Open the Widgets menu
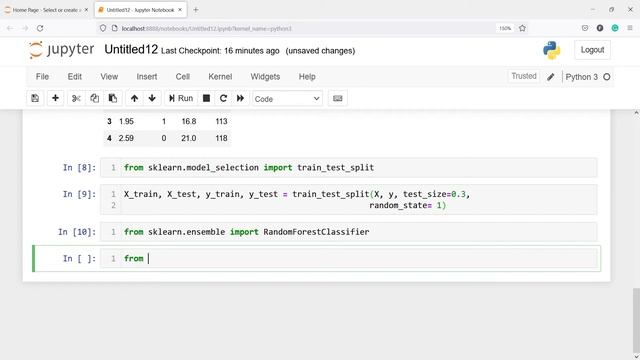640x360 pixels. pos(265,77)
